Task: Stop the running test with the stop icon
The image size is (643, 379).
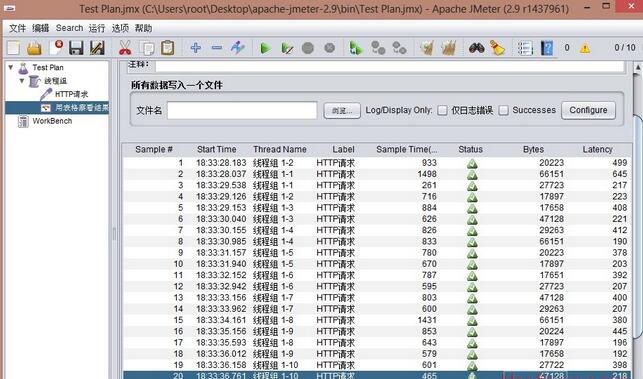Action: pyautogui.click(x=308, y=48)
